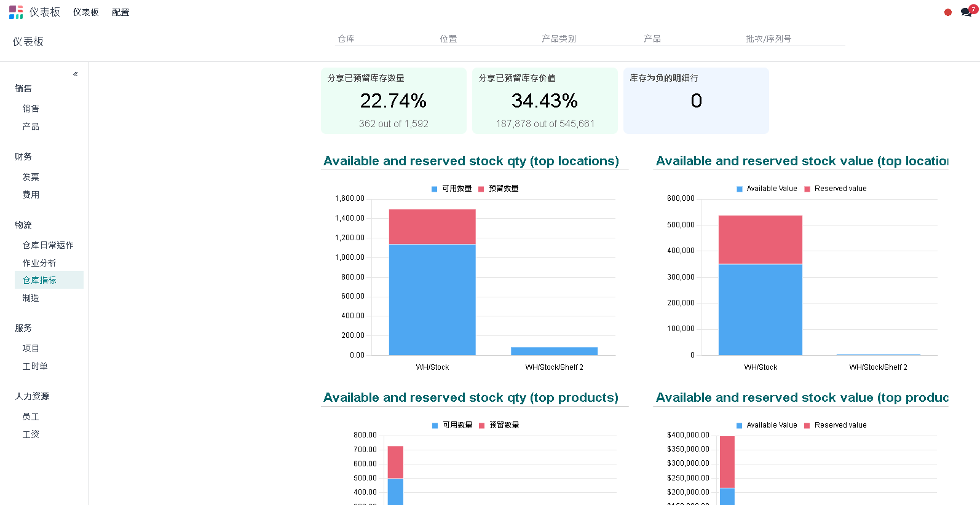980x505 pixels.
Task: Collapse the sidebar using the double-chevron icon
Action: pos(76,74)
